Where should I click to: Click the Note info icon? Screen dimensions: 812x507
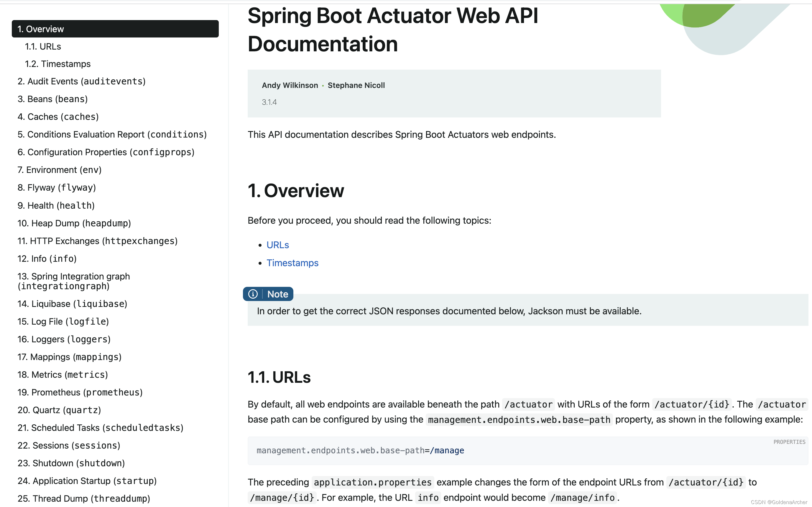click(253, 294)
